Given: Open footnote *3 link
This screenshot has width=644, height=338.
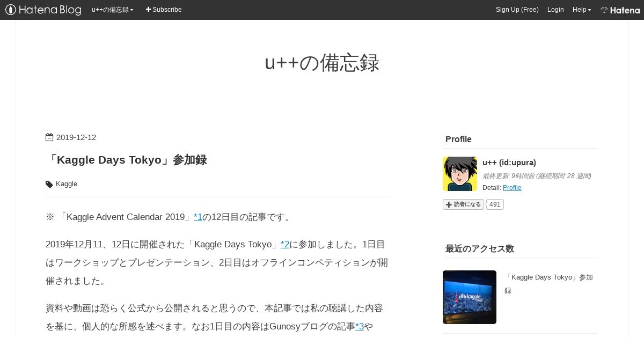Looking at the screenshot, I should (360, 326).
